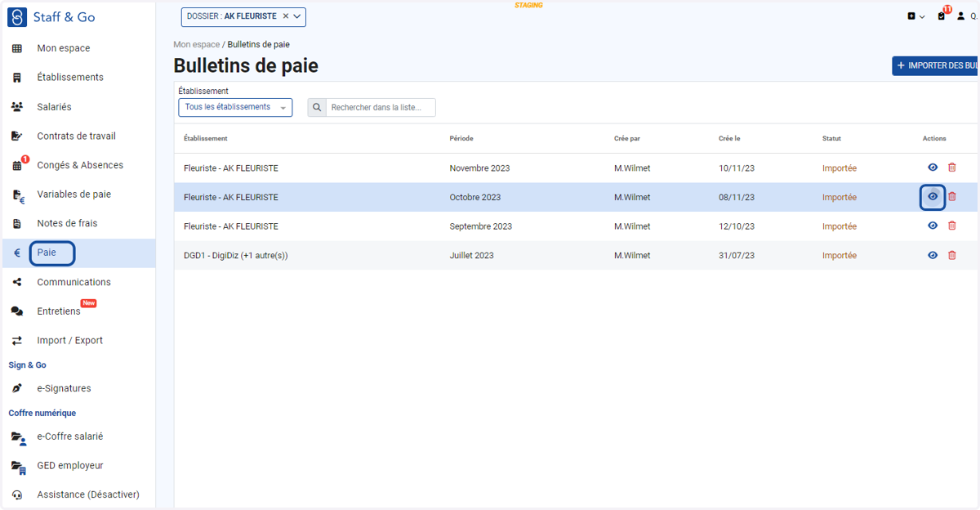Delete the Septembre 2023 bulletin row
The width and height of the screenshot is (980, 510).
[x=951, y=226]
